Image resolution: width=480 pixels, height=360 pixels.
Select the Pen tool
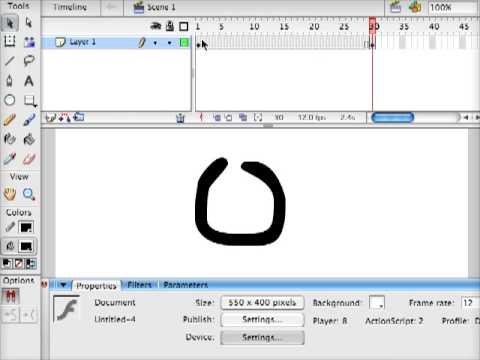point(10,81)
